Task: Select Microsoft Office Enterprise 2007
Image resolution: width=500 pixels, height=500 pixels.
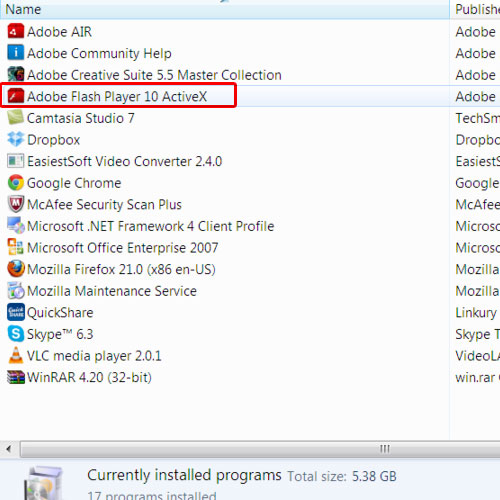Action: [123, 248]
